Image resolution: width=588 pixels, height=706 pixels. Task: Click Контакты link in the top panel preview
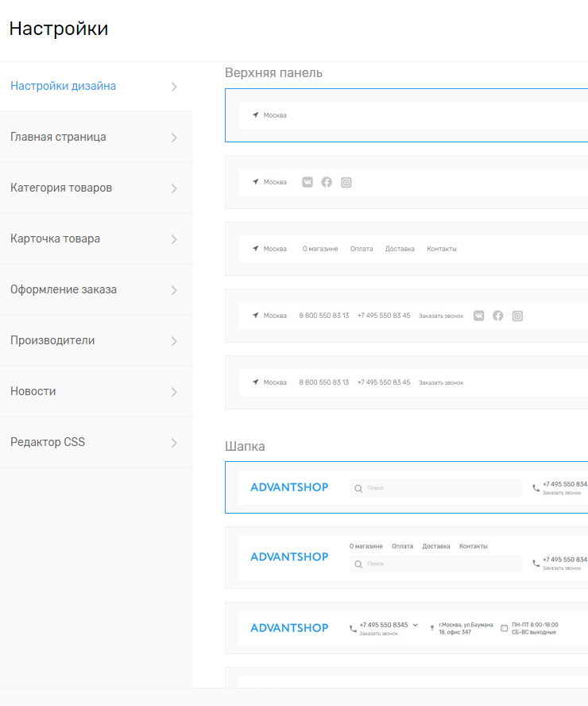click(442, 249)
